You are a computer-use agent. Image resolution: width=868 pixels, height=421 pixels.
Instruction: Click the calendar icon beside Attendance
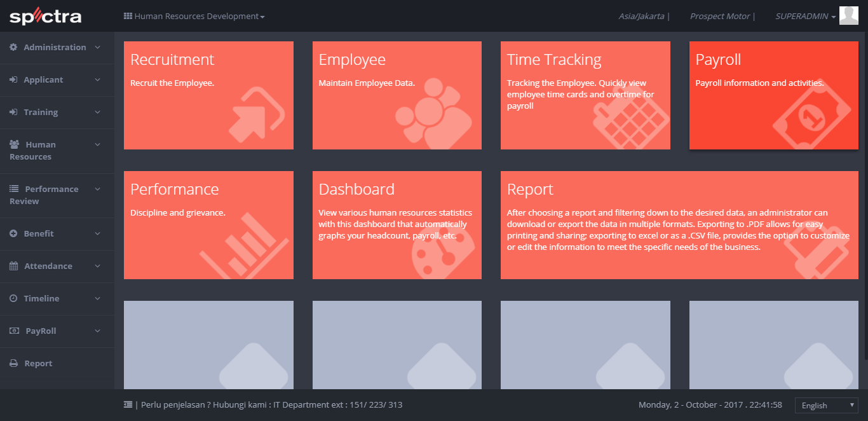14,266
